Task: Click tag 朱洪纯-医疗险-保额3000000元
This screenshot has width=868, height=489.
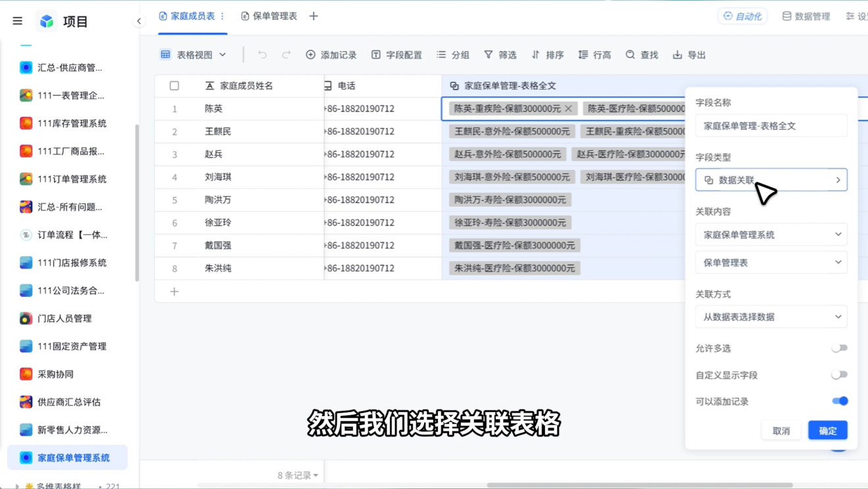Action: point(515,269)
